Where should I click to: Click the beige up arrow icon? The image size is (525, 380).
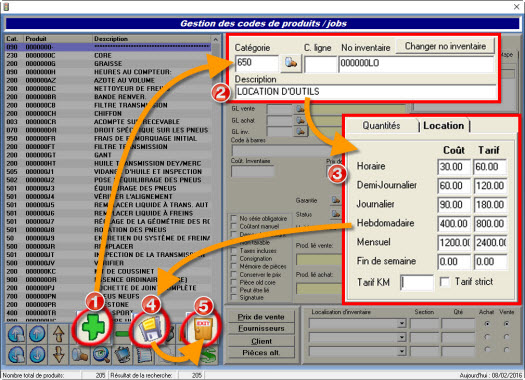[59, 334]
